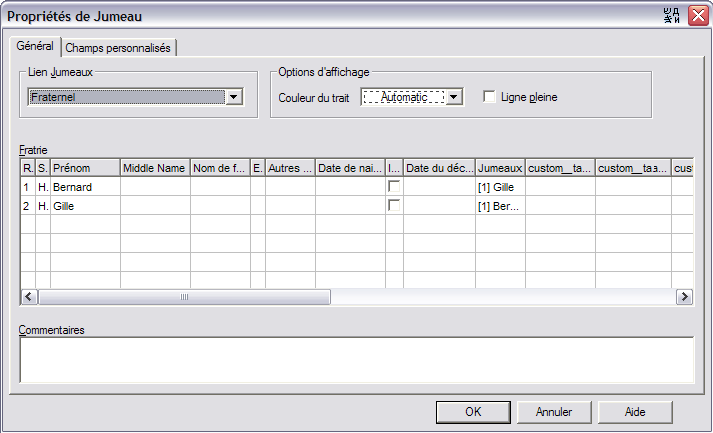Open help with the Aide button
The height and width of the screenshot is (433, 713).
[x=635, y=412]
